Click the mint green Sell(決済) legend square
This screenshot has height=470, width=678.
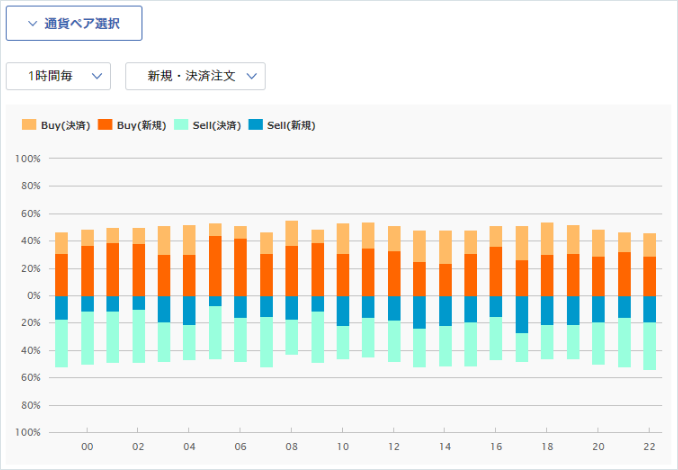181,126
